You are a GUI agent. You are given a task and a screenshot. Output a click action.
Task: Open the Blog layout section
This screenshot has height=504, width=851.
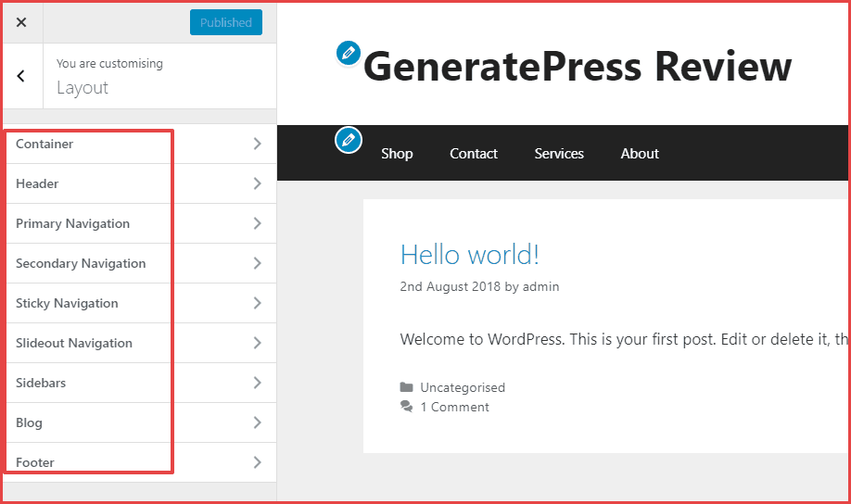coord(140,422)
